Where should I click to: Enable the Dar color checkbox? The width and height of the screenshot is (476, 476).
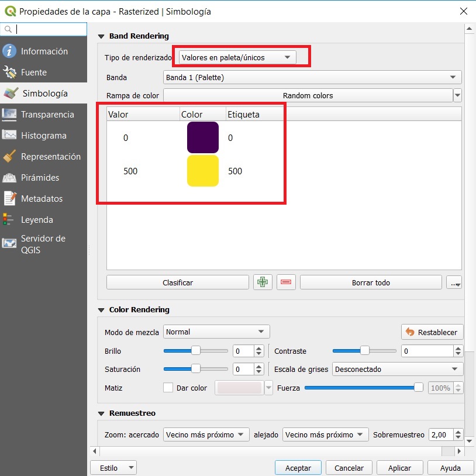(x=168, y=388)
